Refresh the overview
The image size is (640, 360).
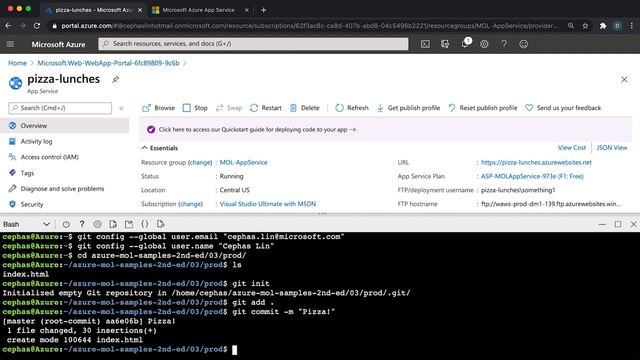tap(352, 108)
